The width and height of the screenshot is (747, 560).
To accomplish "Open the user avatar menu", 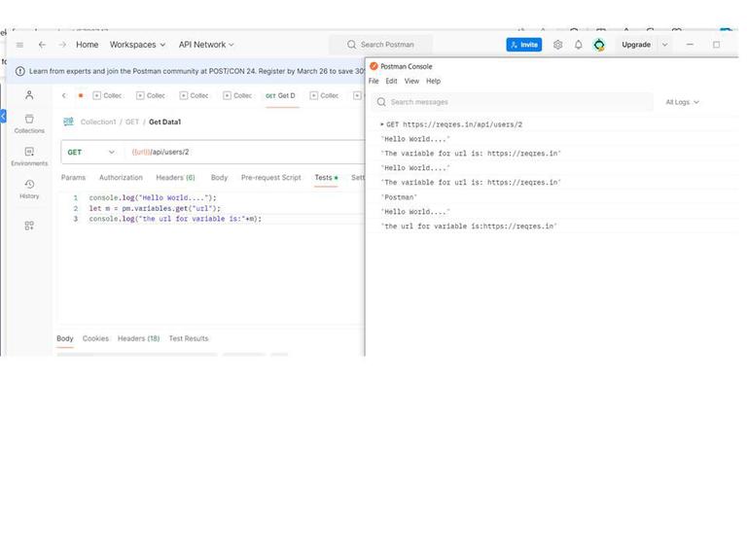I will click(599, 45).
